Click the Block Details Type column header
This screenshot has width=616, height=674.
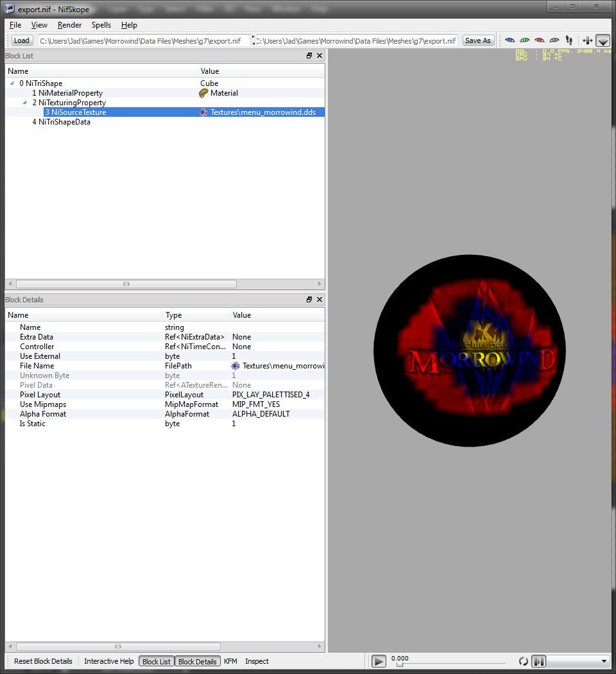196,315
